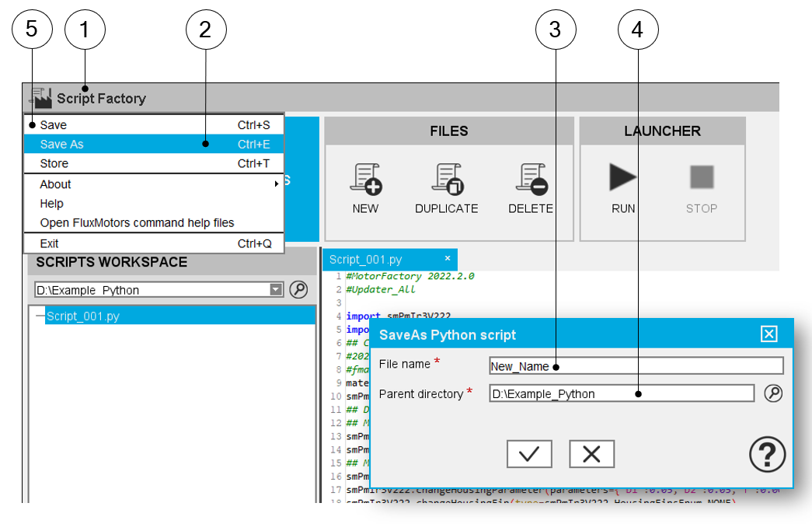Click the Script Factory logo icon
Screen dimensions: 812x524
coord(40,98)
